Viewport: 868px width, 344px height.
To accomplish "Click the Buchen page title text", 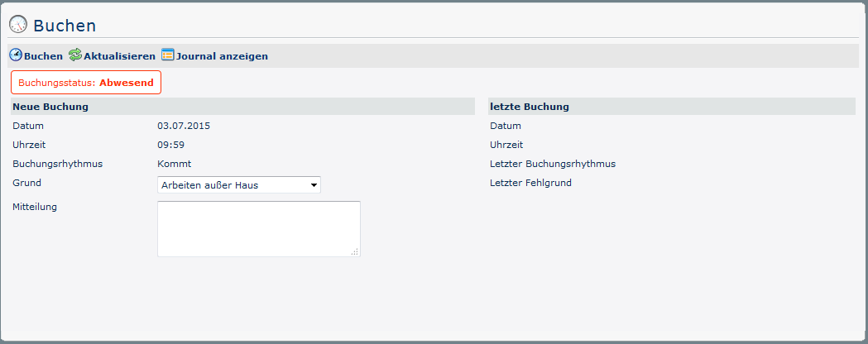I will tap(65, 26).
